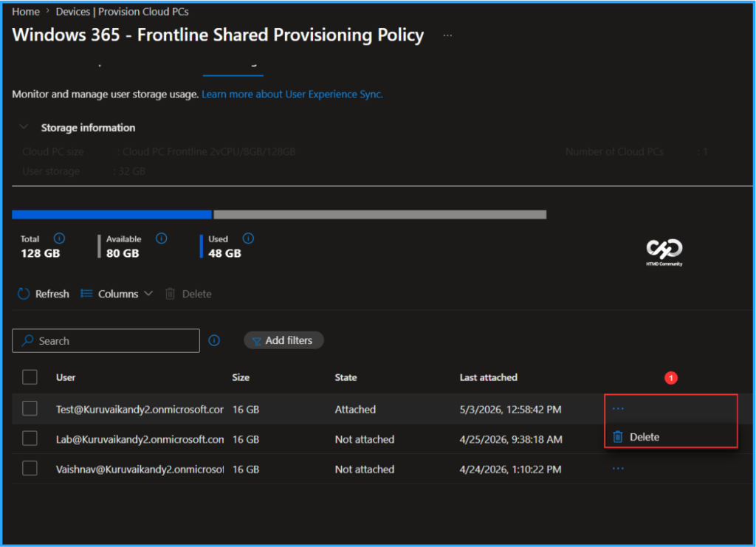
Task: Click the Columns chevron arrow
Action: coord(148,293)
